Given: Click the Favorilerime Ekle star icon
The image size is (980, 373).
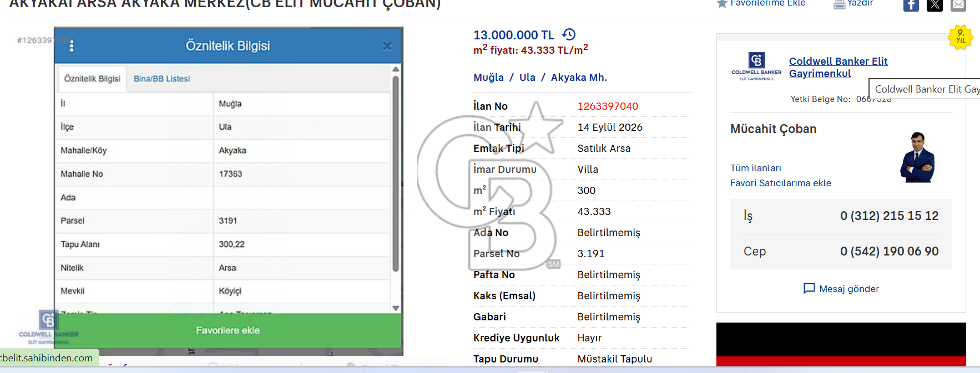Looking at the screenshot, I should (722, 3).
